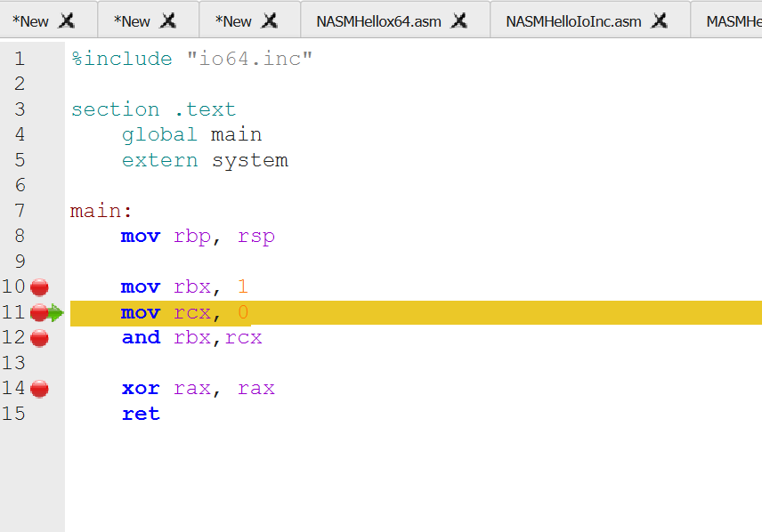Image resolution: width=762 pixels, height=532 pixels.
Task: Click on the main: label
Action: (101, 212)
